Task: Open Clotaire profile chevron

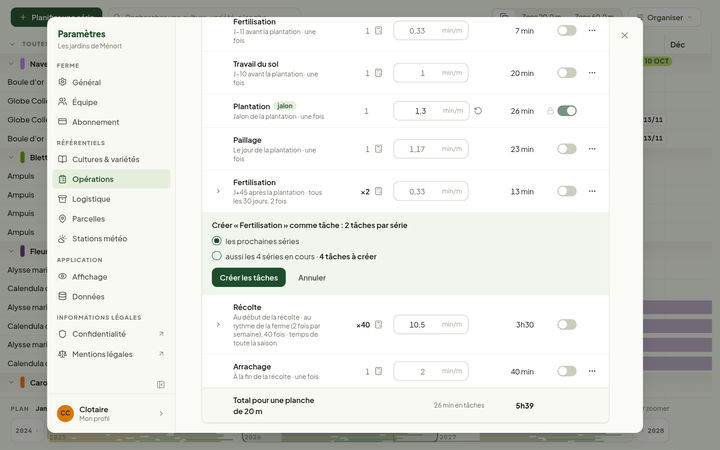Action: coord(161,413)
